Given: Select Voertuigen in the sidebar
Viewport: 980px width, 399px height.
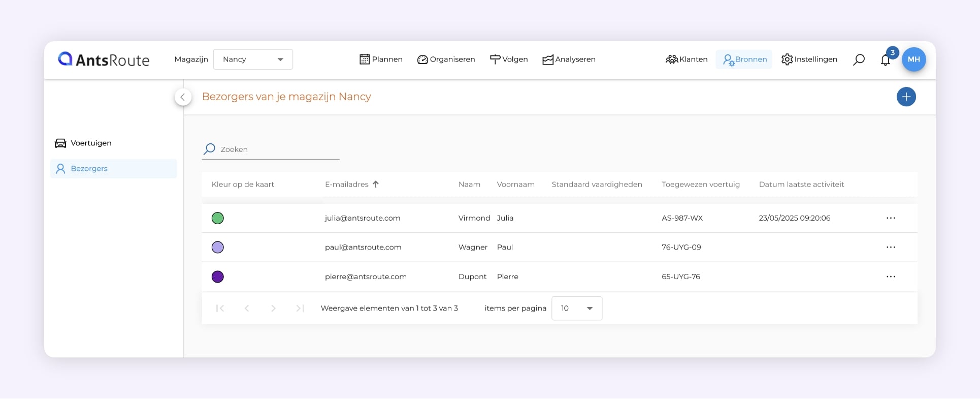Looking at the screenshot, I should coord(91,143).
